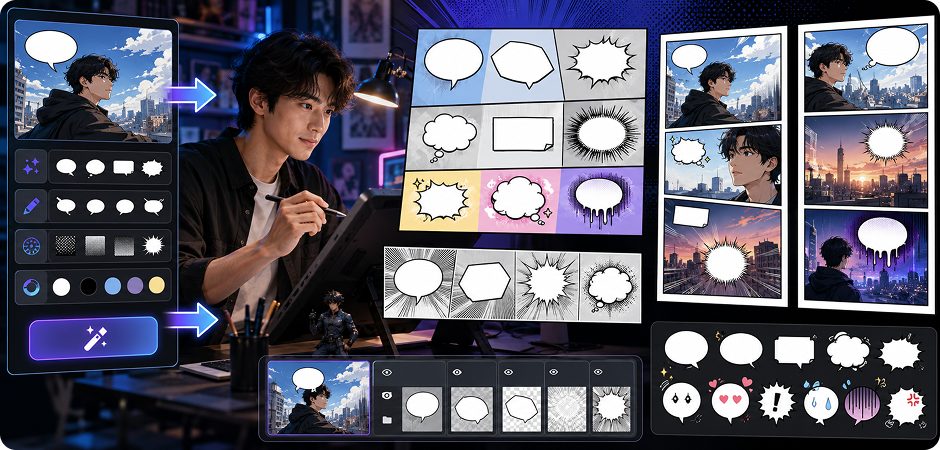
Task: Click the color ring icon
Action: tap(30, 286)
